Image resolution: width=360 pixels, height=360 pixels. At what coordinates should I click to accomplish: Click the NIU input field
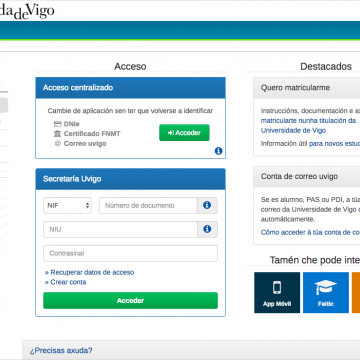pos(120,229)
